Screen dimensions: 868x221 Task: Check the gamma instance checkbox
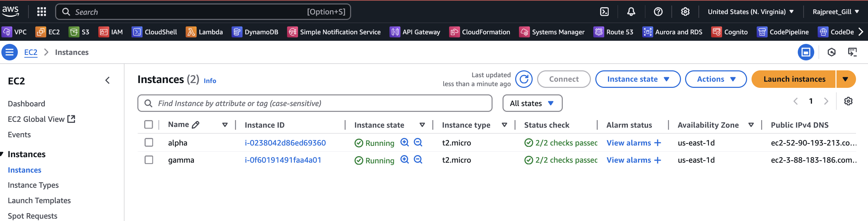pos(149,160)
